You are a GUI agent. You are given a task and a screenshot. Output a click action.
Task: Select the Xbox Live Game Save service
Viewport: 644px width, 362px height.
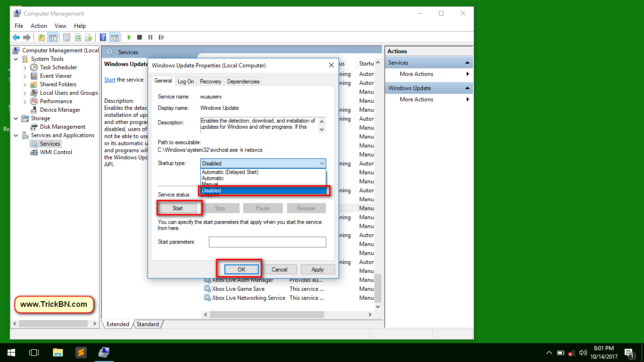click(238, 289)
